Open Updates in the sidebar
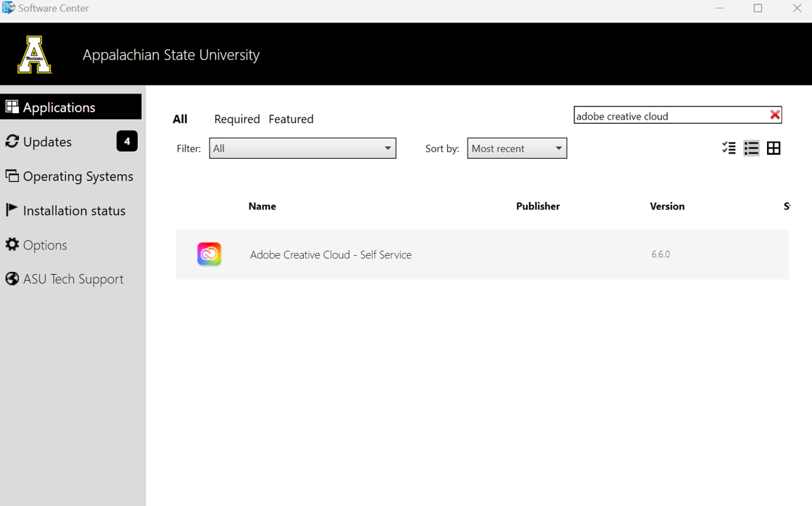The image size is (812, 506). (x=47, y=142)
